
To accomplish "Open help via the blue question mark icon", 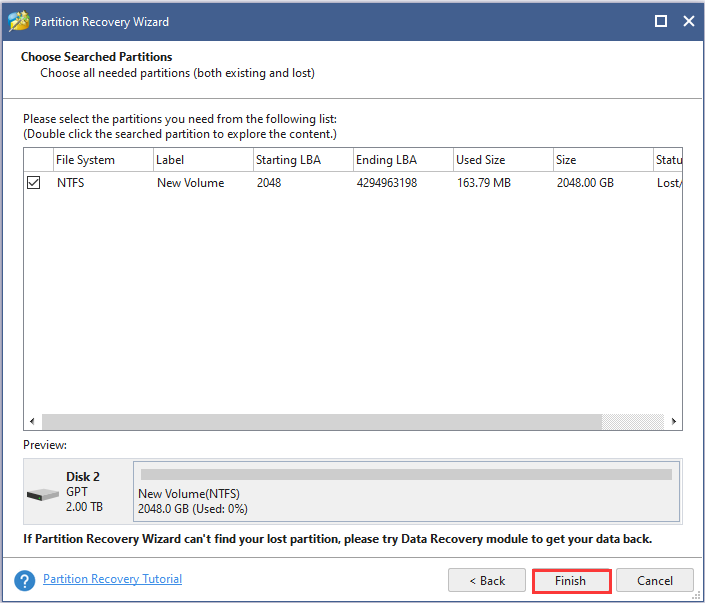I will [x=24, y=581].
